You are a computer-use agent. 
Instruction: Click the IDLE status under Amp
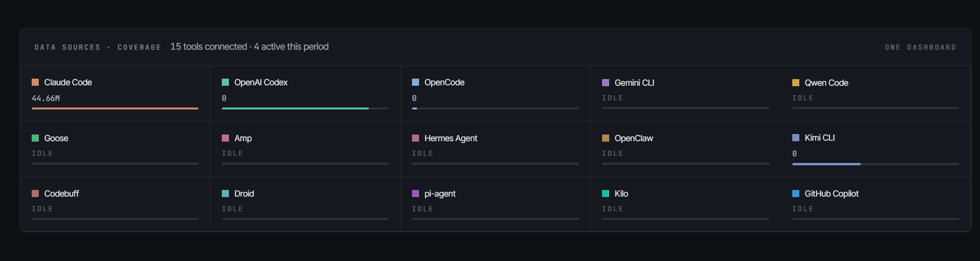pos(232,153)
